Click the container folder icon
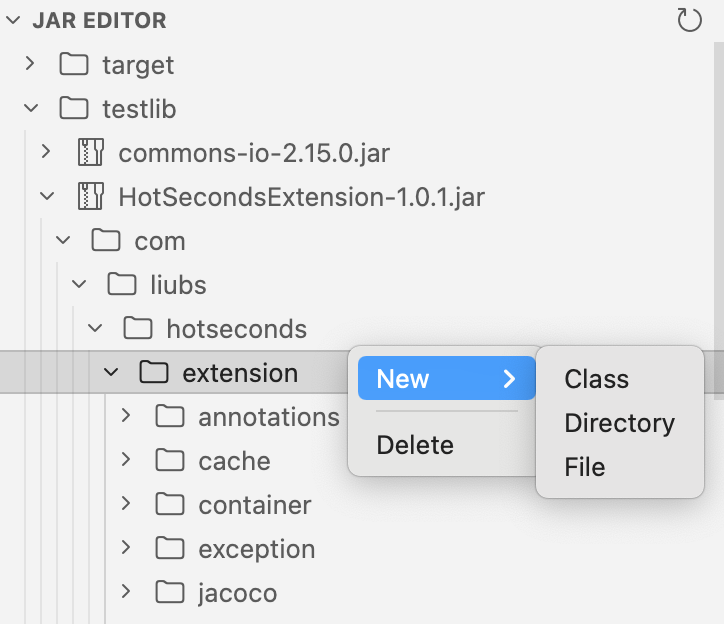 click(171, 505)
